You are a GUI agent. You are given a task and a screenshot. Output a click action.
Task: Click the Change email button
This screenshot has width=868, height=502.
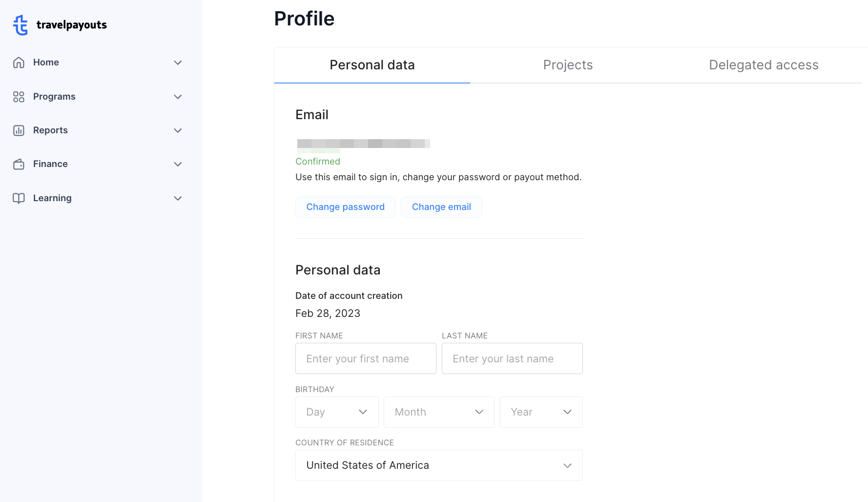[x=441, y=207]
